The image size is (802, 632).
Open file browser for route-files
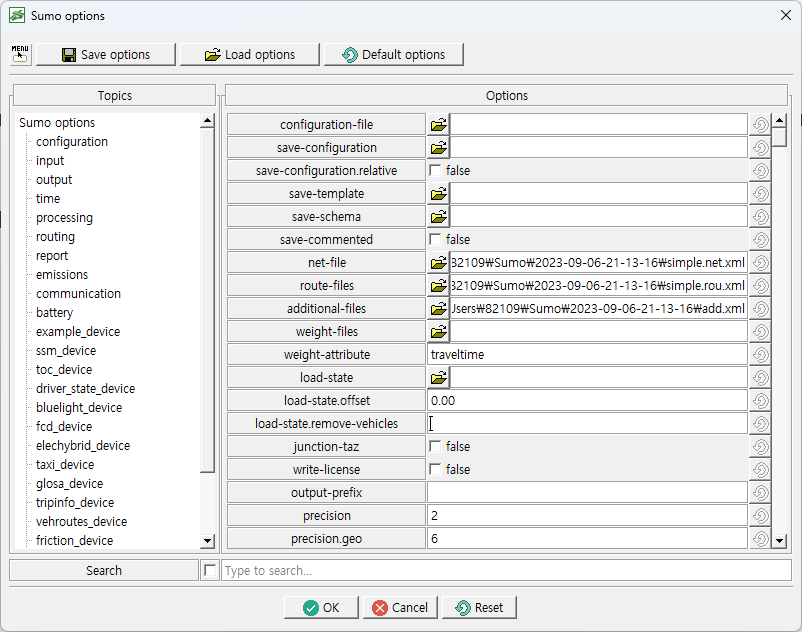click(438, 285)
